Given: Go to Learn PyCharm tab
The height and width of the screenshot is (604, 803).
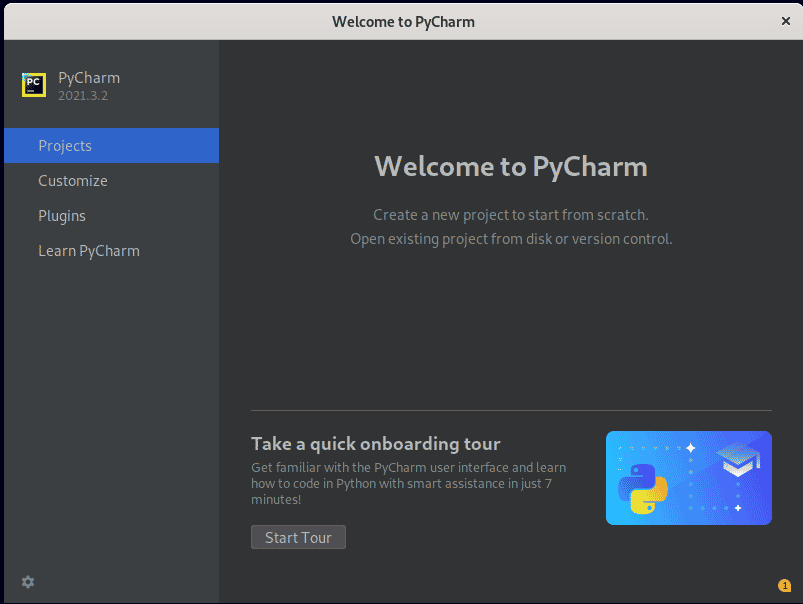Looking at the screenshot, I should tap(112, 251).
